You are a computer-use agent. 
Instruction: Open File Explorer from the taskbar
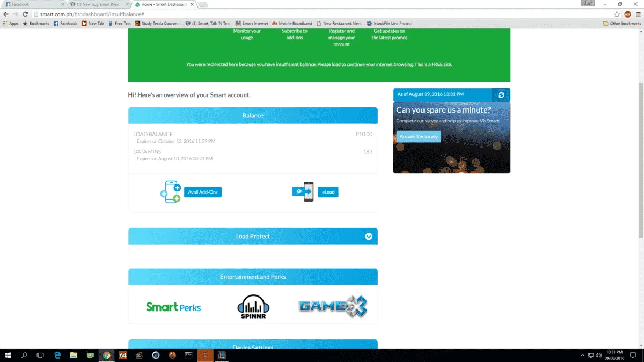pos(74,355)
